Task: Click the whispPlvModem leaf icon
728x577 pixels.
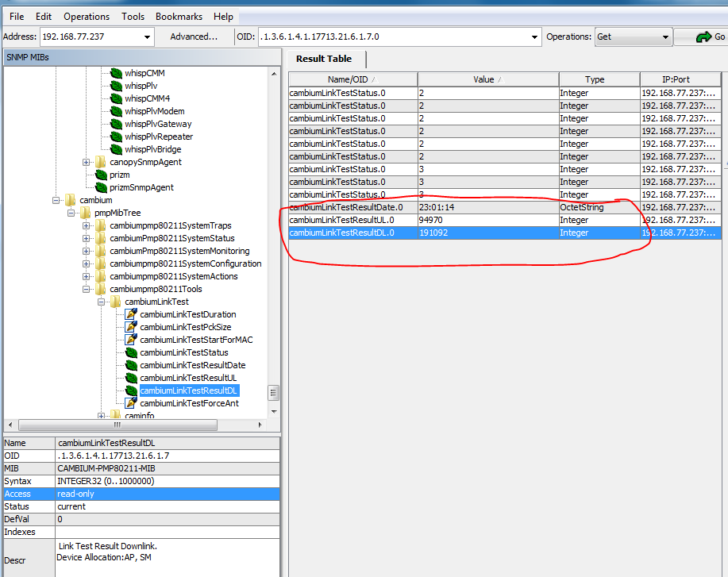Action: pyautogui.click(x=116, y=111)
